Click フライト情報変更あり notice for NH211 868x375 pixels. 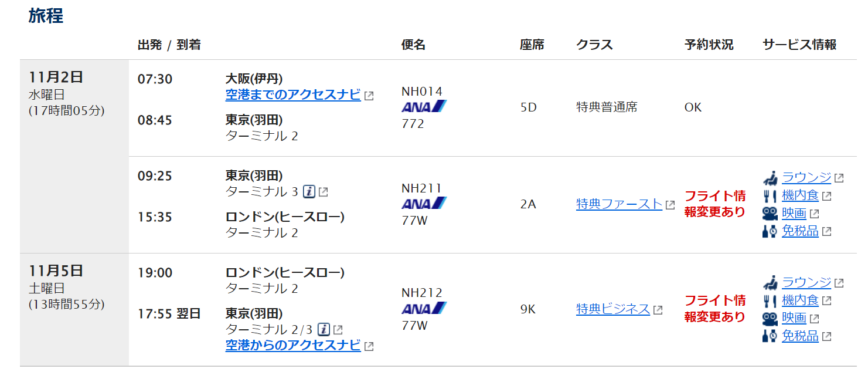[714, 204]
